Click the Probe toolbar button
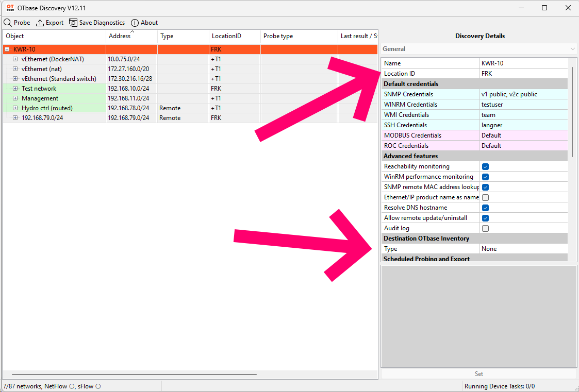This screenshot has height=392, width=579. 17,23
